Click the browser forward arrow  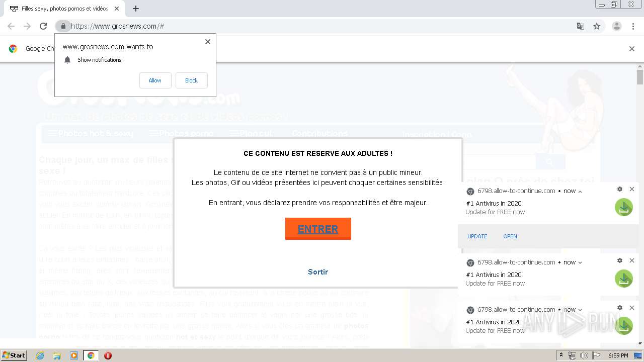27,26
